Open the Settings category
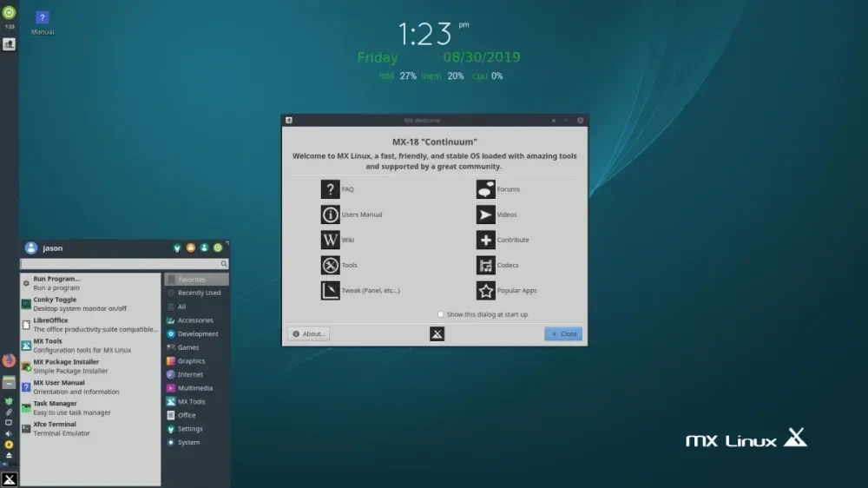The width and height of the screenshot is (868, 488). pyautogui.click(x=196, y=429)
